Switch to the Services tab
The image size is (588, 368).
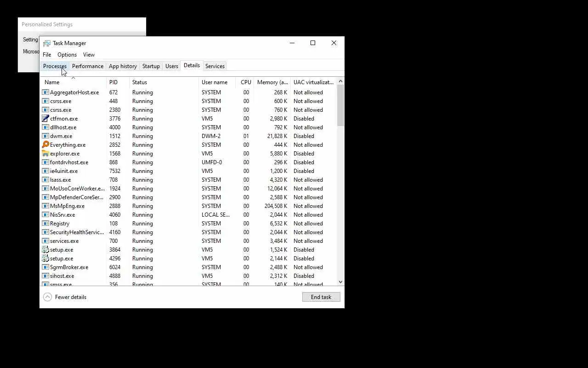(x=215, y=66)
